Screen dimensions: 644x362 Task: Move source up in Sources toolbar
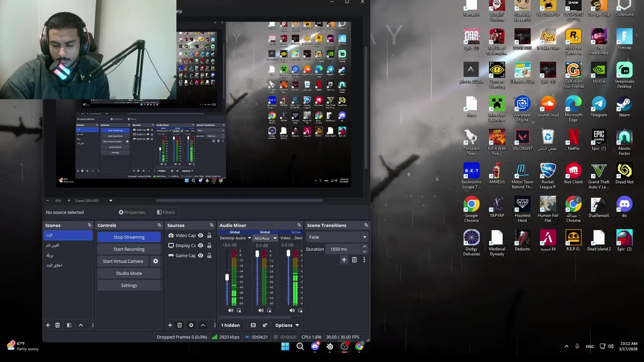pyautogui.click(x=203, y=325)
